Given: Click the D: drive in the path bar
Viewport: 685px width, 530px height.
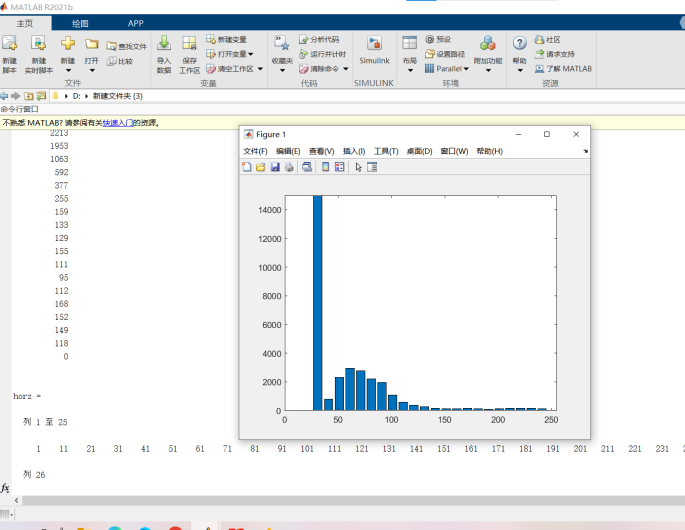Looking at the screenshot, I should [76, 96].
